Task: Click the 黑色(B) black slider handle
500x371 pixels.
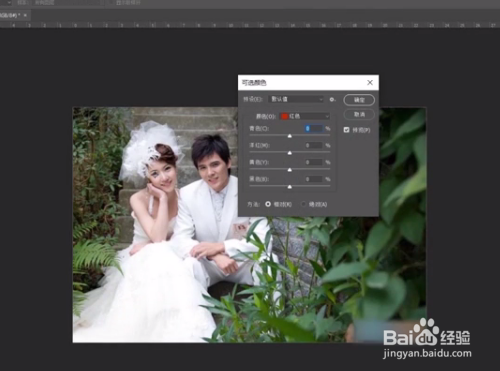Action: [290, 187]
